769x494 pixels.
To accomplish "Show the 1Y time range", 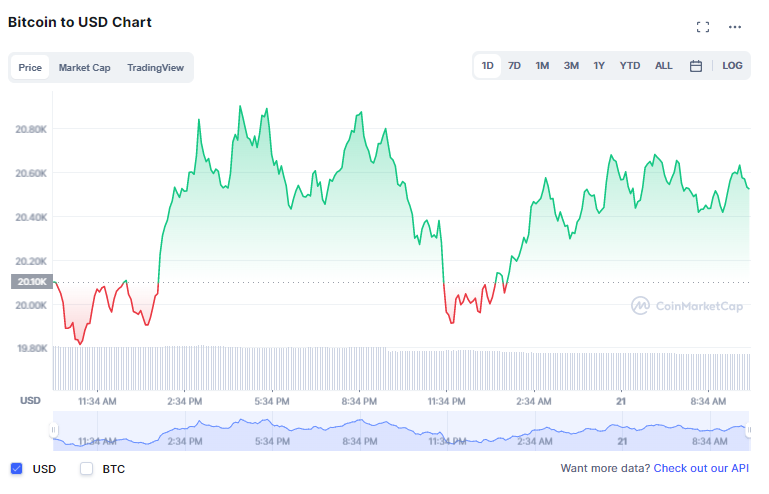I will pos(599,66).
